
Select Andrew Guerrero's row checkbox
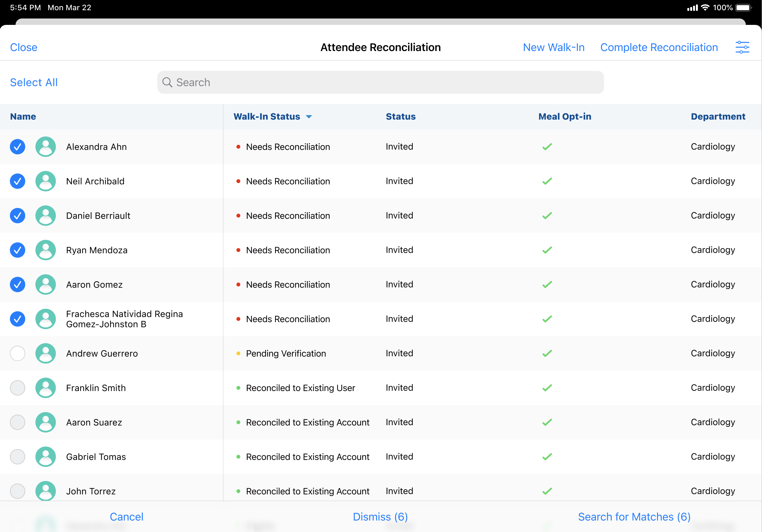pos(18,353)
